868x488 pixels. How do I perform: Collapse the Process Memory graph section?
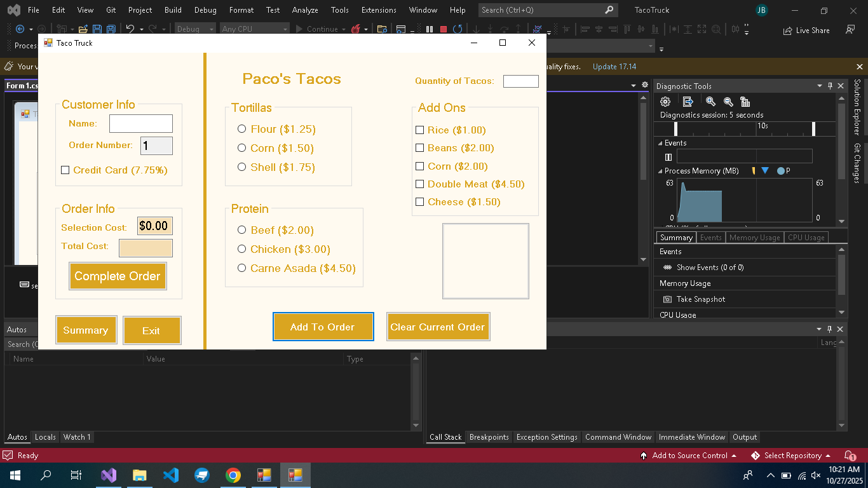(660, 171)
